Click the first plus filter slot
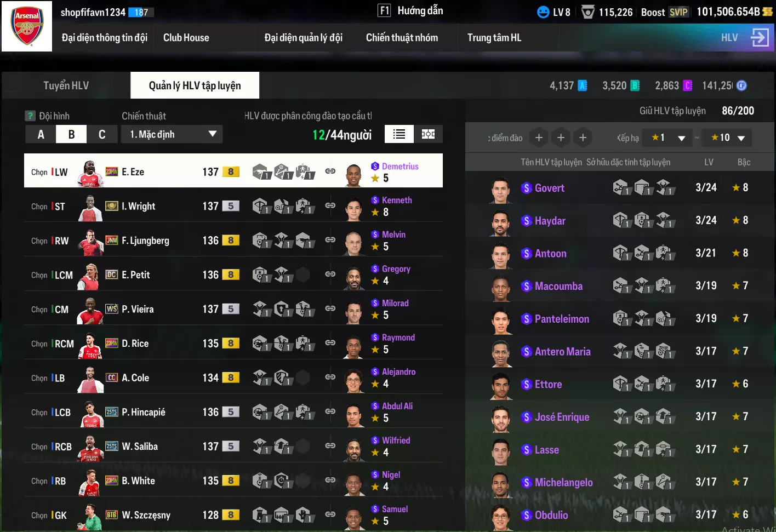 (x=539, y=138)
